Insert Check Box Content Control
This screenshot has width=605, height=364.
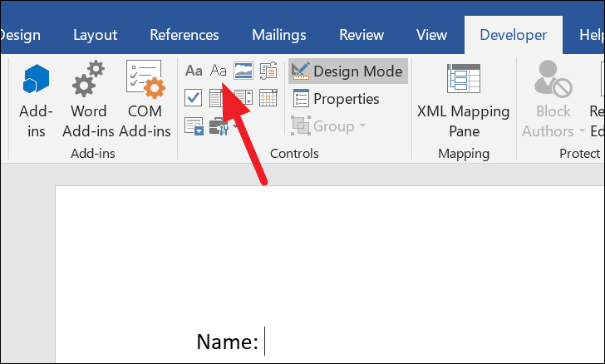[194, 98]
